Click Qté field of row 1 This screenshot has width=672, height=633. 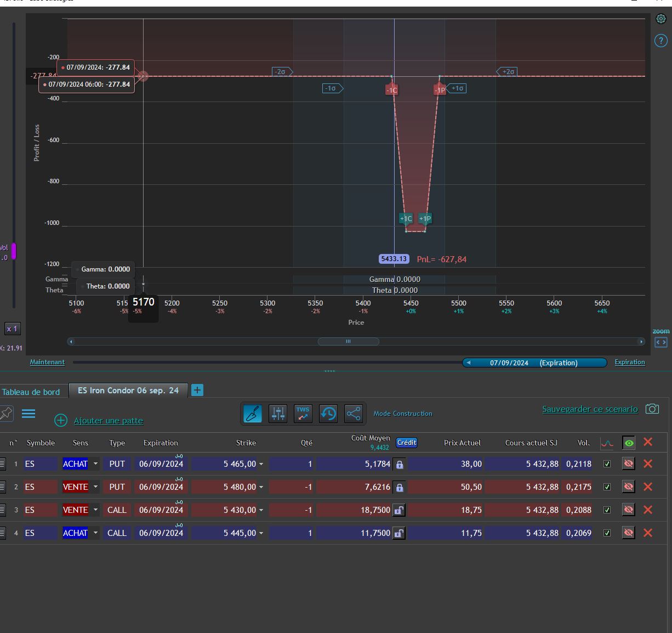(291, 464)
